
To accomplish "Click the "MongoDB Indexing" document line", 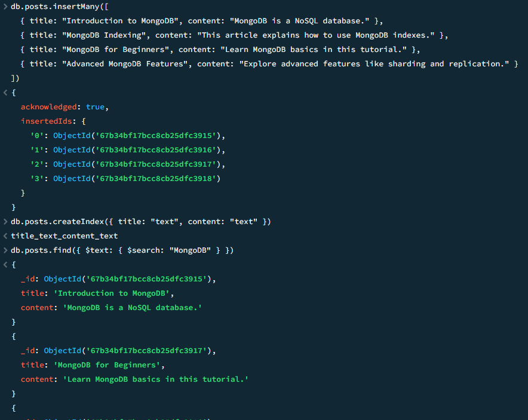I will coord(234,35).
